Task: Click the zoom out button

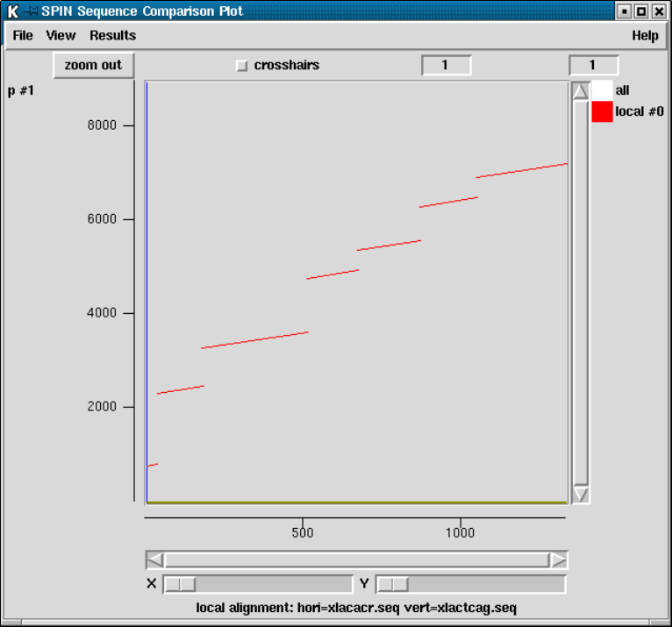Action: coord(93,65)
